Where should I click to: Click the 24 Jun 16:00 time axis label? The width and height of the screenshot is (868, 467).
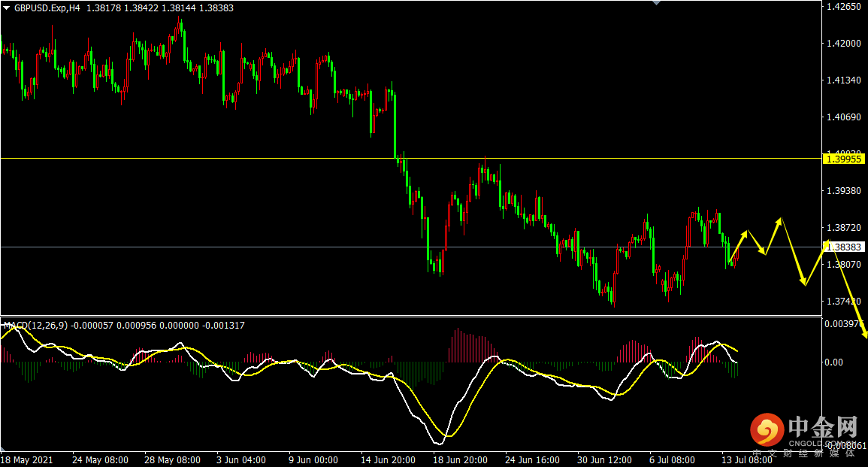tap(532, 459)
